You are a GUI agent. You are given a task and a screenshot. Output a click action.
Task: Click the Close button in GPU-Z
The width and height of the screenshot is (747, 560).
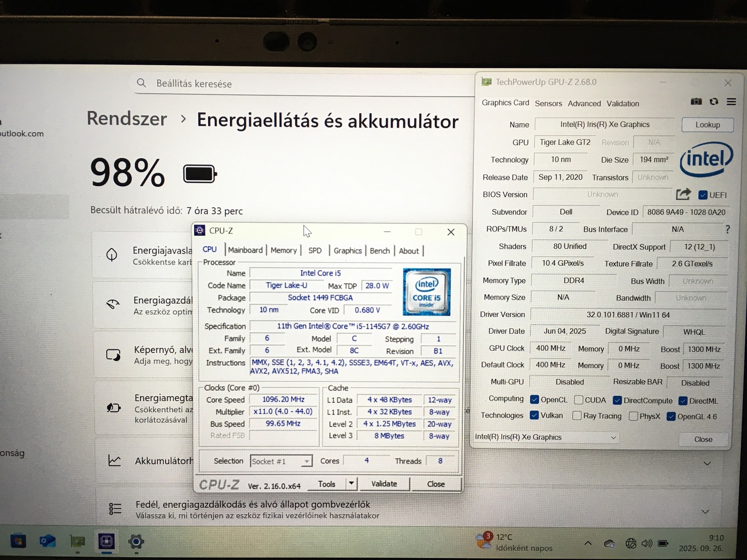pos(703,439)
